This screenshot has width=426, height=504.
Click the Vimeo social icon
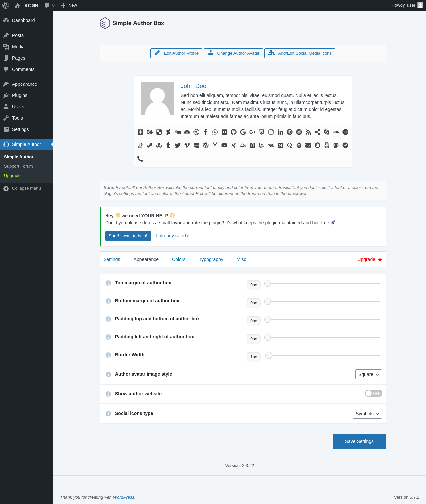tap(187, 145)
